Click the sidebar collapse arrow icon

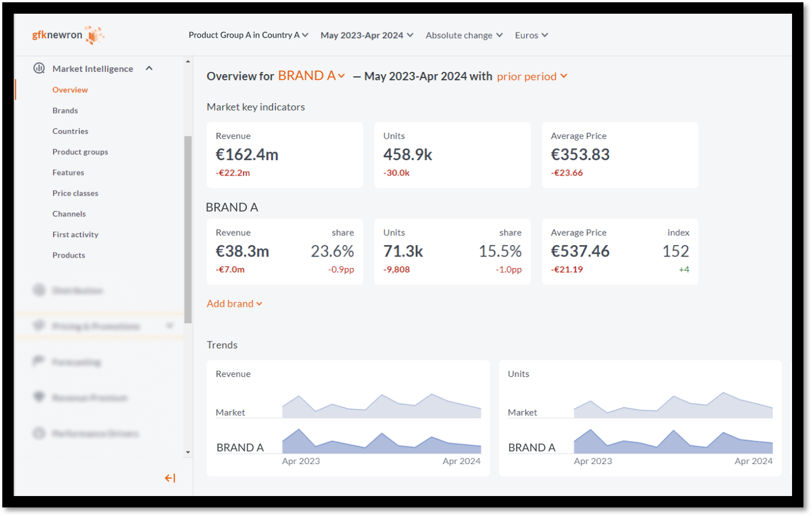(x=170, y=478)
